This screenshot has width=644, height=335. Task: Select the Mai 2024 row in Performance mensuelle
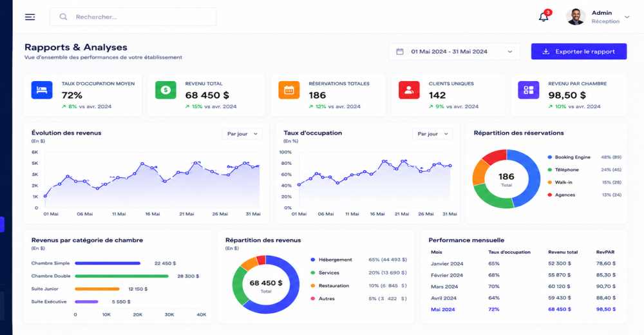coord(523,309)
